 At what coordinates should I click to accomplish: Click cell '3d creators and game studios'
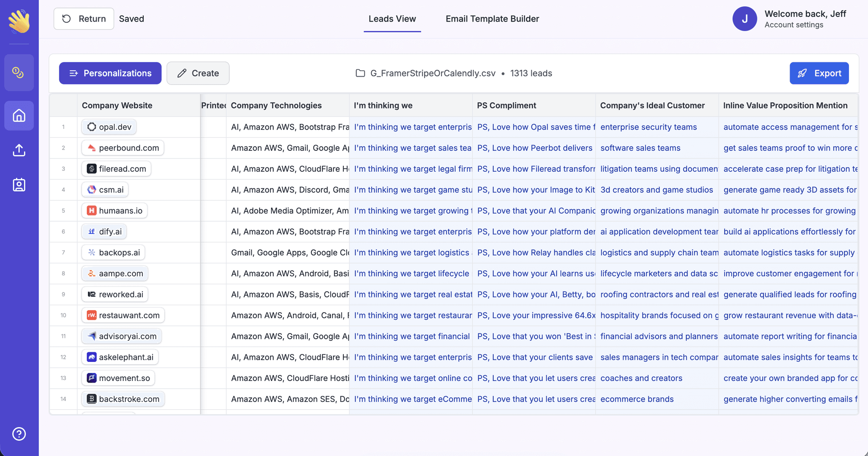coord(657,190)
